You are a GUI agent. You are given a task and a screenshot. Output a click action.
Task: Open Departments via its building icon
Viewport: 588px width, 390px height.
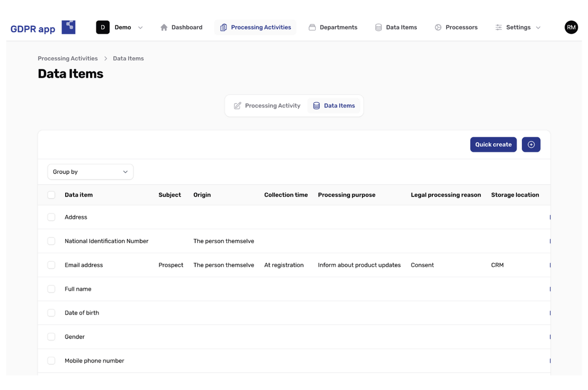pos(311,26)
